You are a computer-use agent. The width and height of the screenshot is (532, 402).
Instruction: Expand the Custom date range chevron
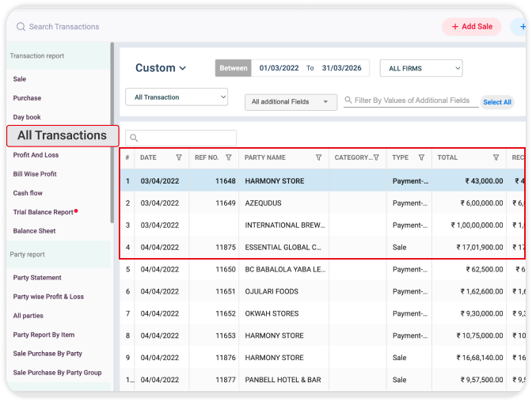[x=183, y=68]
